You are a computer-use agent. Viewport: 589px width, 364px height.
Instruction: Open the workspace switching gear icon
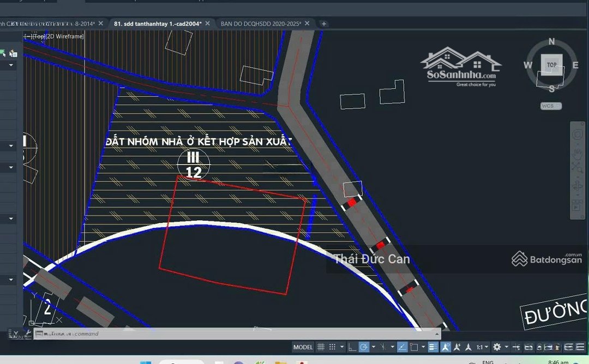click(x=497, y=347)
